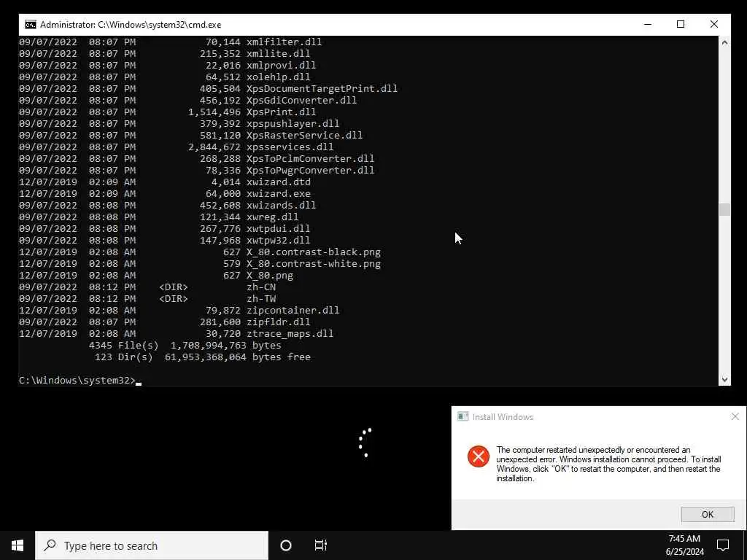Image resolution: width=747 pixels, height=560 pixels.
Task: Click the xmlprovi.dll file name
Action: point(281,65)
